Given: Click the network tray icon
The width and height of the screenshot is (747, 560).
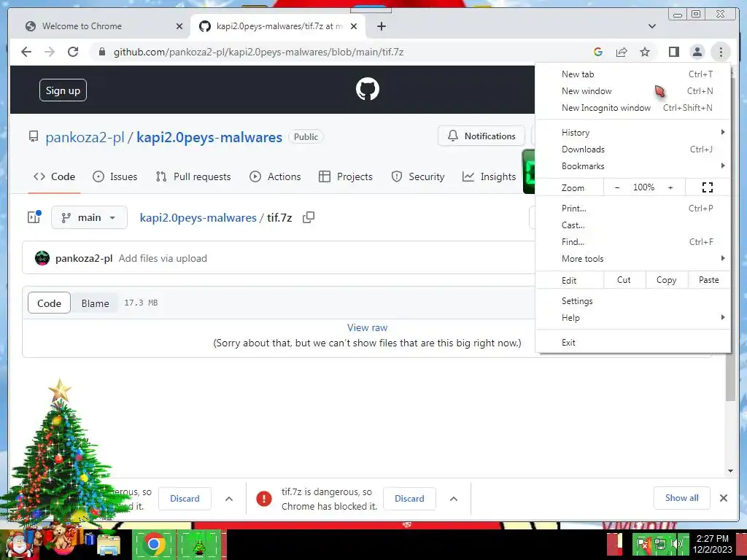Looking at the screenshot, I should coord(661,544).
